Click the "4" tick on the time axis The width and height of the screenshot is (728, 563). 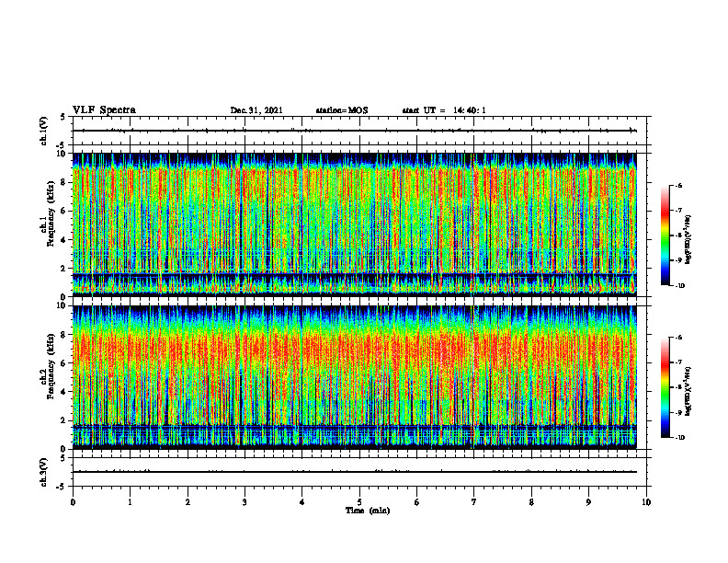coord(302,502)
